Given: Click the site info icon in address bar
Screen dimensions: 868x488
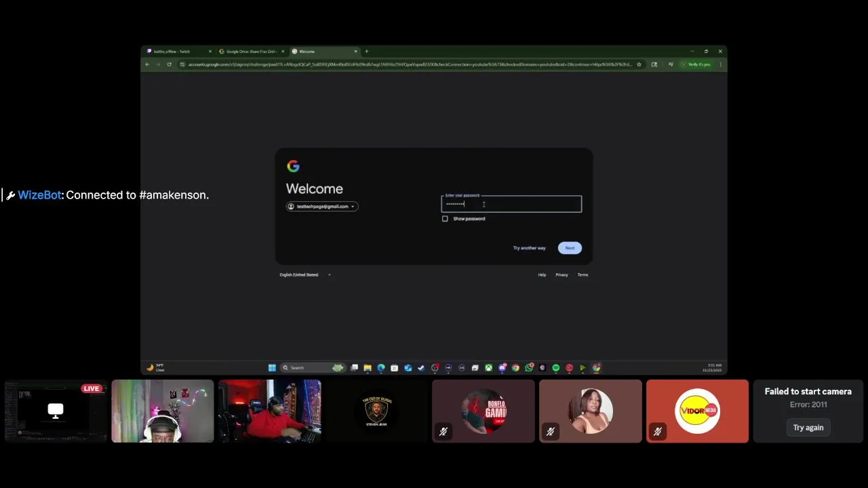Looking at the screenshot, I should point(182,64).
